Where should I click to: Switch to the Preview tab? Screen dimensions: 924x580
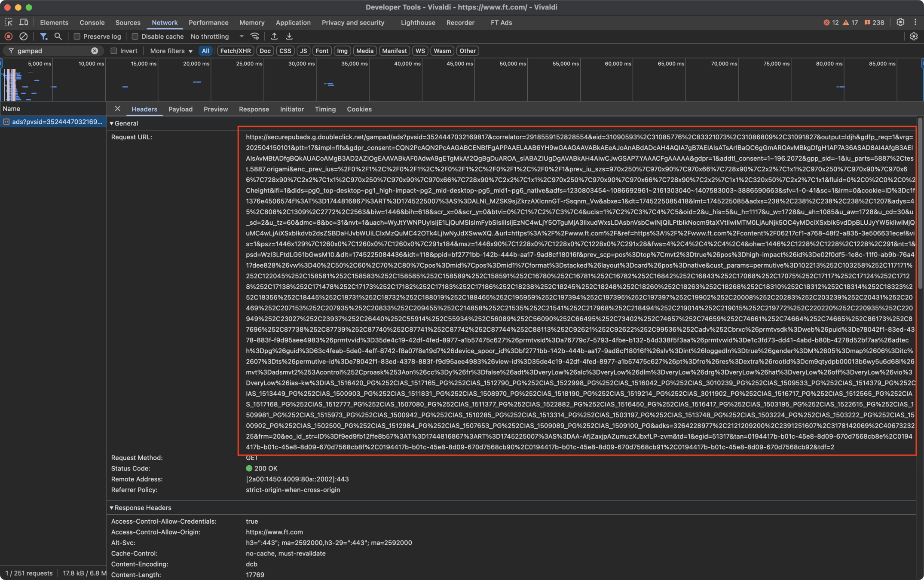click(216, 109)
